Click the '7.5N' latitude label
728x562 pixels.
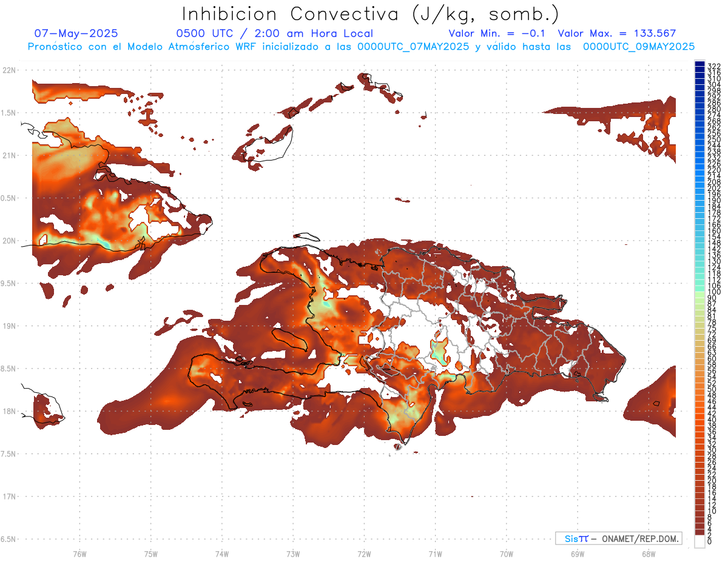click(x=8, y=453)
